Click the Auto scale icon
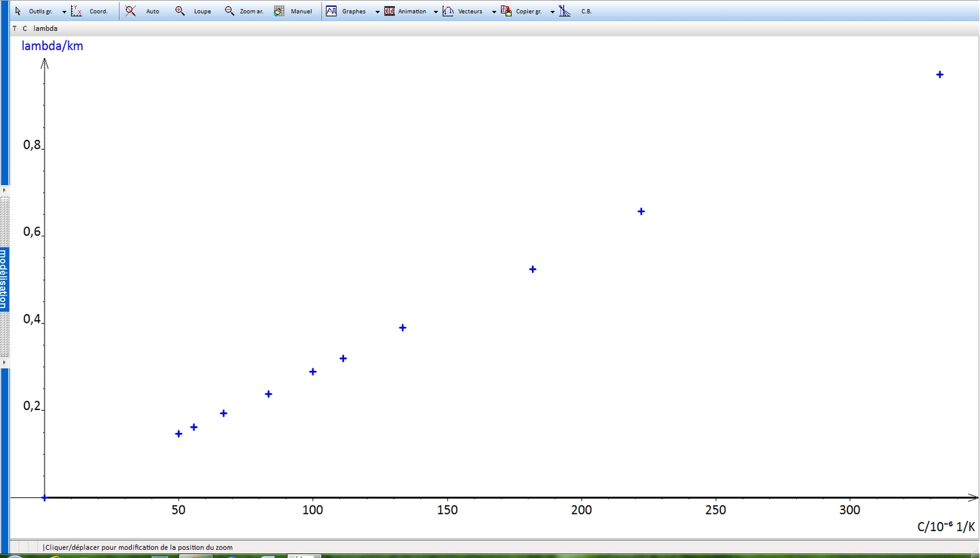 [130, 11]
